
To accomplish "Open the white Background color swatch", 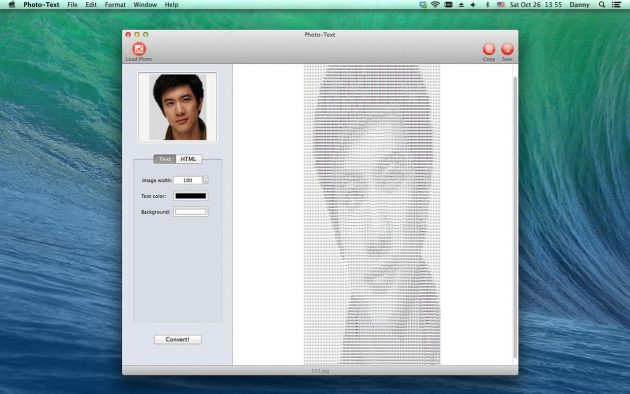I will (191, 212).
